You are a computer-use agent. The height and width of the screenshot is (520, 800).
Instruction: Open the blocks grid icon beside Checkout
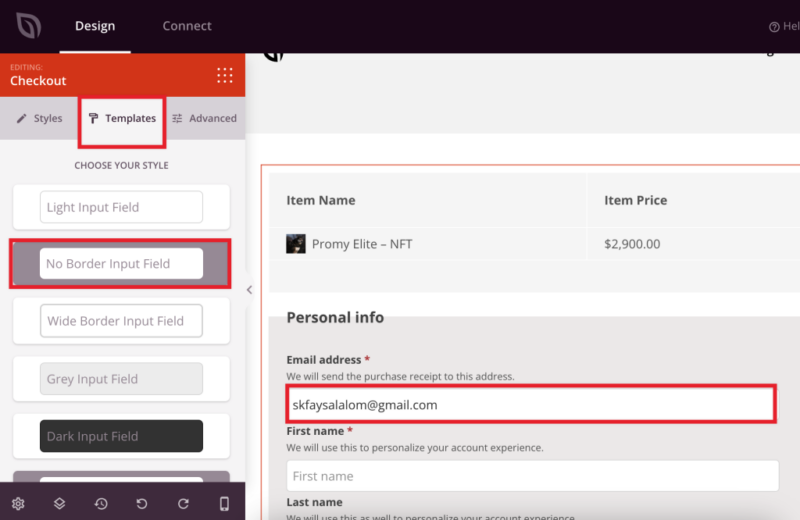point(224,75)
